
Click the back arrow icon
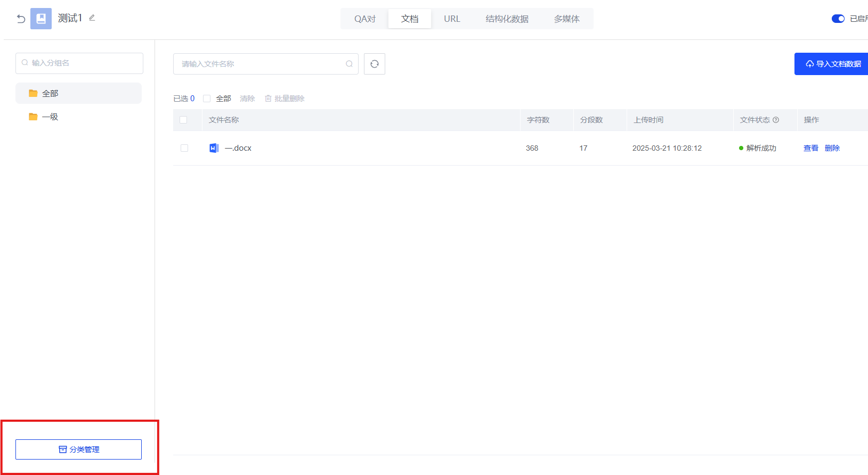(21, 19)
